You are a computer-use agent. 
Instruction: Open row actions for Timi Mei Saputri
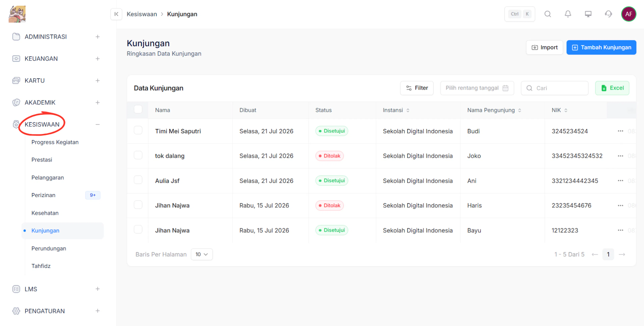(620, 131)
